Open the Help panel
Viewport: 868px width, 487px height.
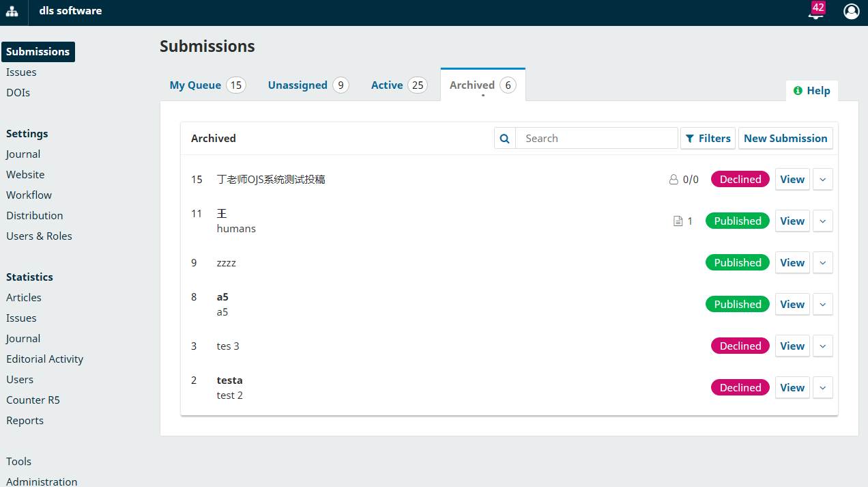[811, 91]
